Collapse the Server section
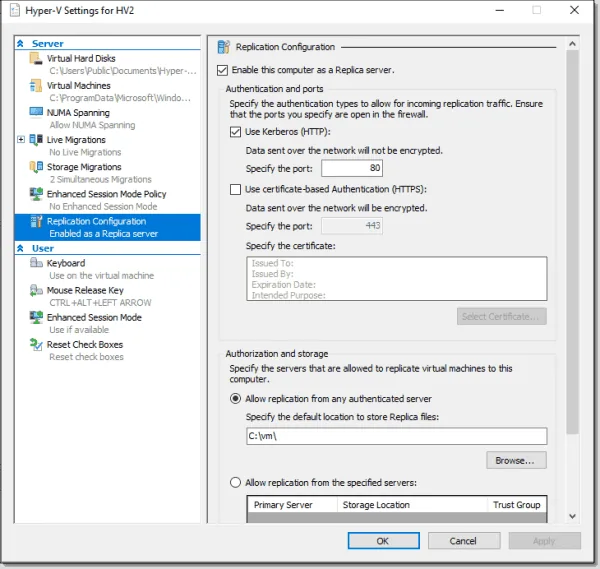This screenshot has width=600, height=569. point(20,44)
